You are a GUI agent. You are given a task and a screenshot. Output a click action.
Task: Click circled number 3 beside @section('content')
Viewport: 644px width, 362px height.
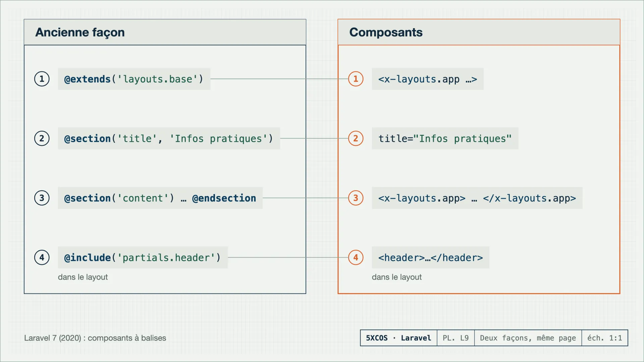(x=42, y=198)
